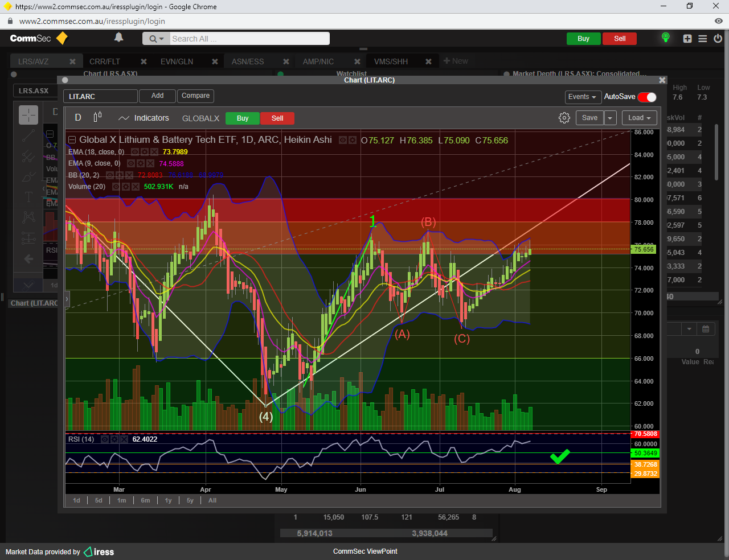This screenshot has height=560, width=729.
Task: Select the 5d time range
Action: [x=99, y=500]
